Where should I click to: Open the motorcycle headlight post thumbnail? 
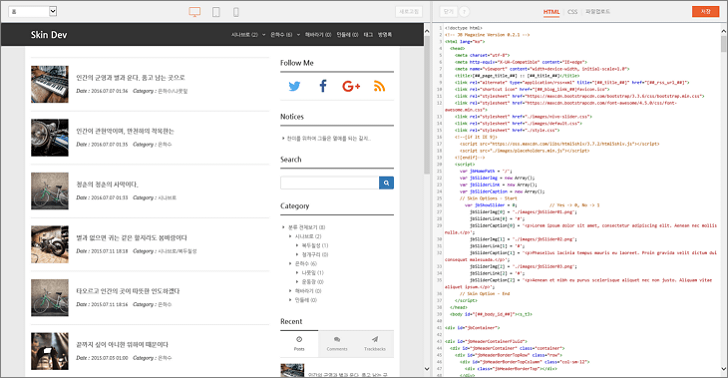pyautogui.click(x=50, y=137)
